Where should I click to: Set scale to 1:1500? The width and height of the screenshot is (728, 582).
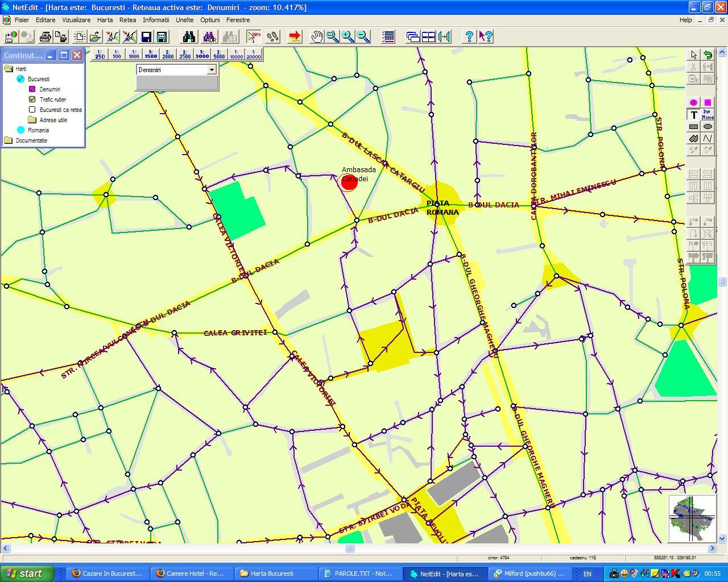(151, 55)
